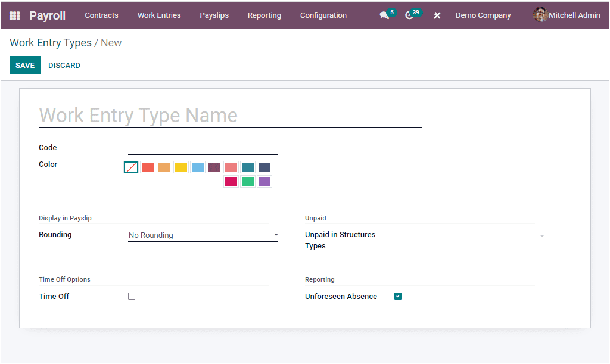Open the apps grid menu
The height and width of the screenshot is (364, 610).
pyautogui.click(x=14, y=15)
